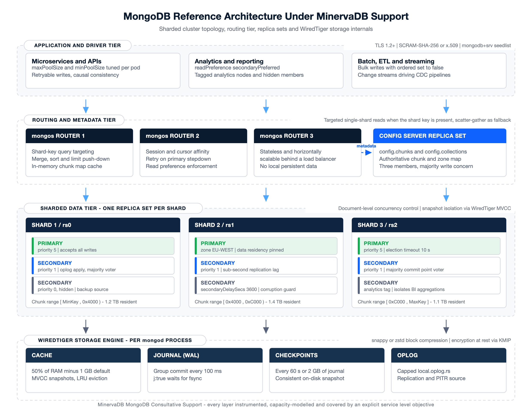Click the CONFIG SERVER REPLICA SET header
Image resolution: width=532 pixels, height=414 pixels.
pyautogui.click(x=439, y=136)
